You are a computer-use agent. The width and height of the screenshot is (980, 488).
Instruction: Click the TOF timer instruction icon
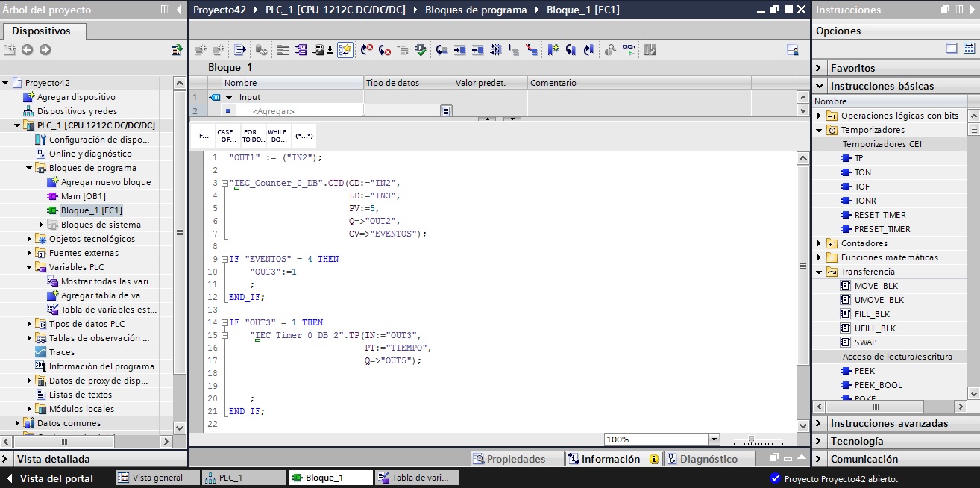(846, 187)
